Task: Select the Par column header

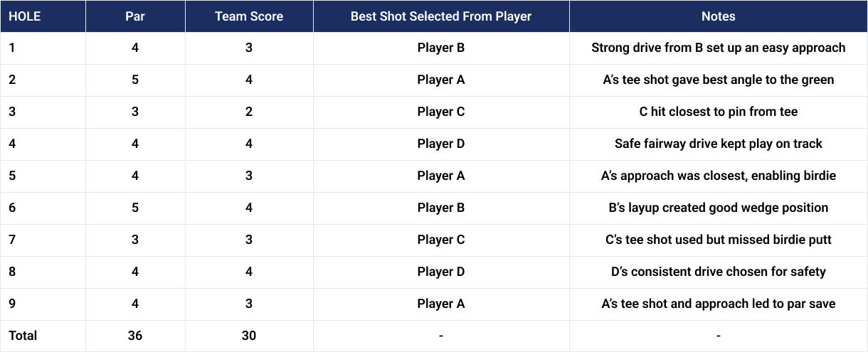Action: pos(135,16)
